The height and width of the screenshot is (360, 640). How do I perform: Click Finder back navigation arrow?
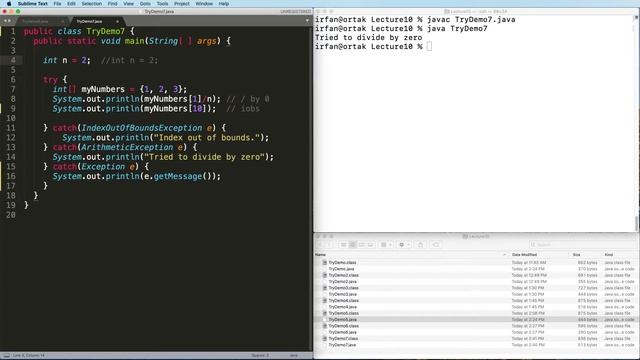tap(320, 245)
